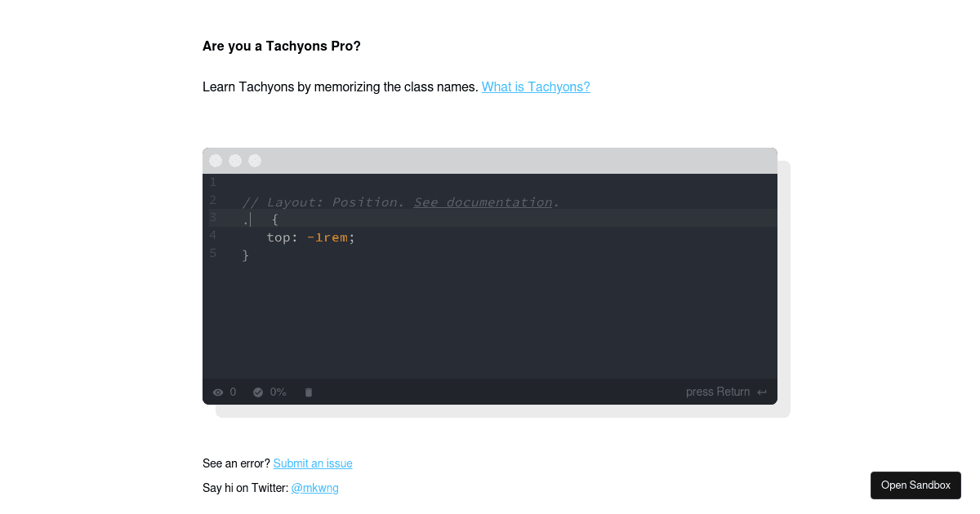Open the Submit an issue link
Image resolution: width=980 pixels, height=514 pixels.
(x=313, y=463)
